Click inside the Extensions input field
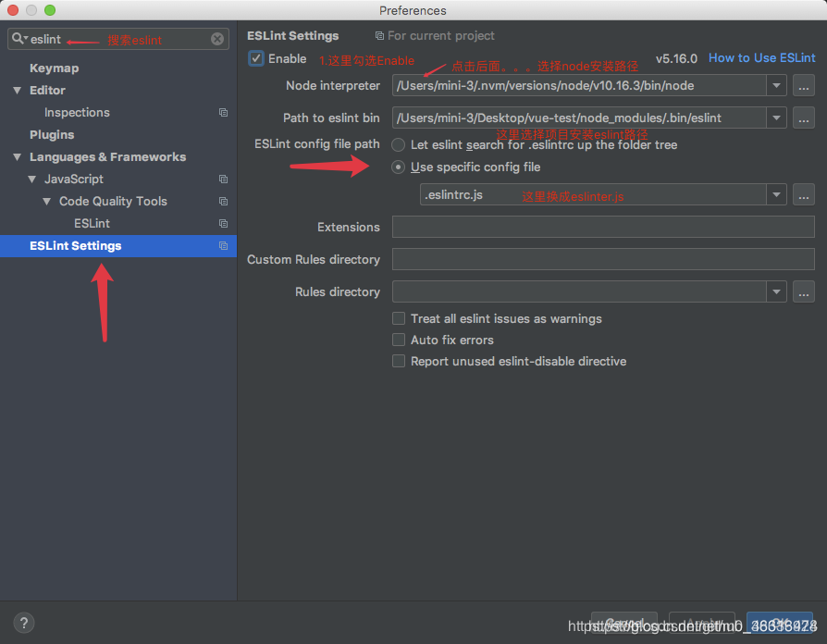The image size is (827, 644). click(601, 227)
